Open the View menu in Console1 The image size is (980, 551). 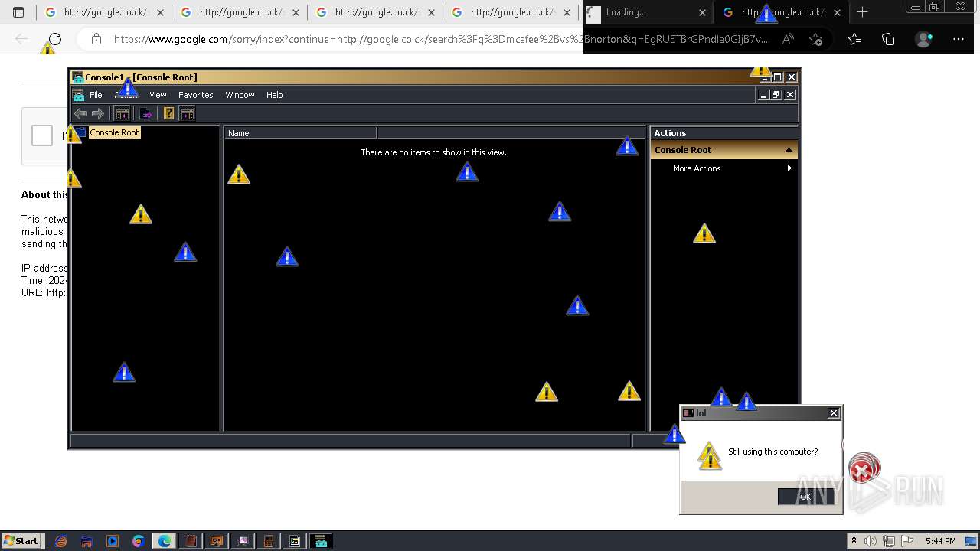click(x=158, y=95)
